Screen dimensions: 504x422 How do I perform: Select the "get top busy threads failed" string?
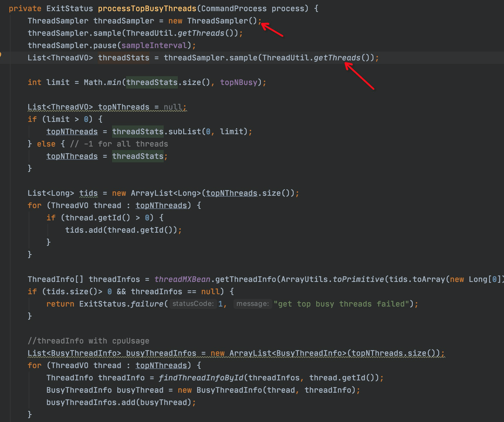(x=341, y=304)
